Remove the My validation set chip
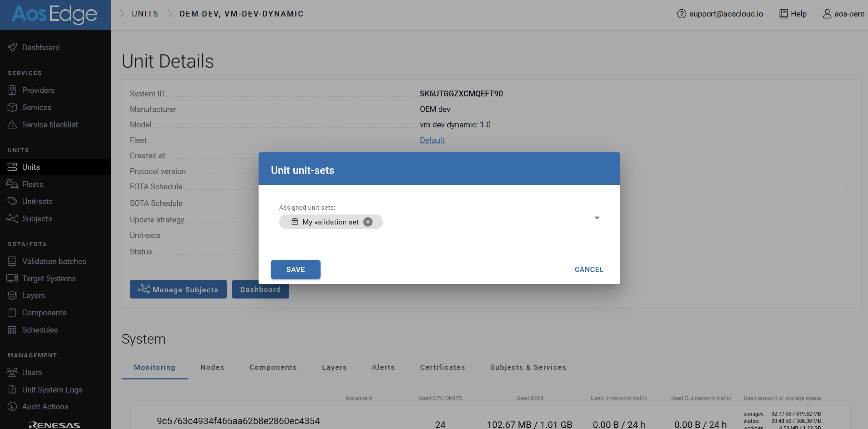The image size is (868, 429). tap(368, 222)
